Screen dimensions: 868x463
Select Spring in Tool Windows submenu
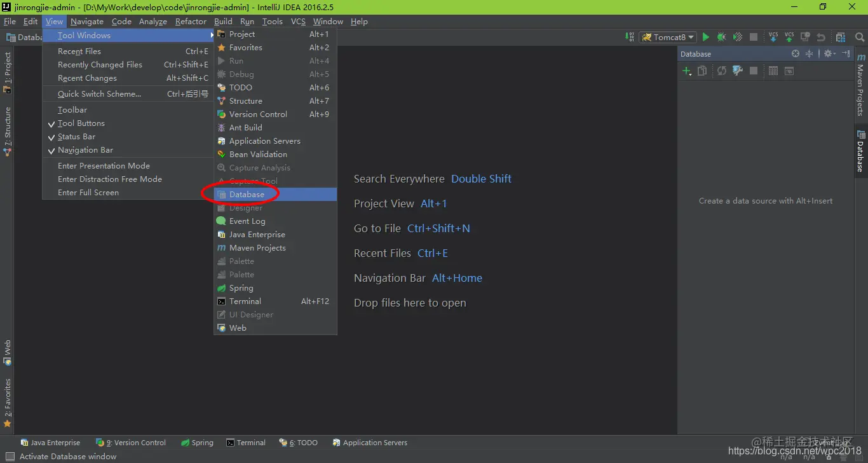275,287
